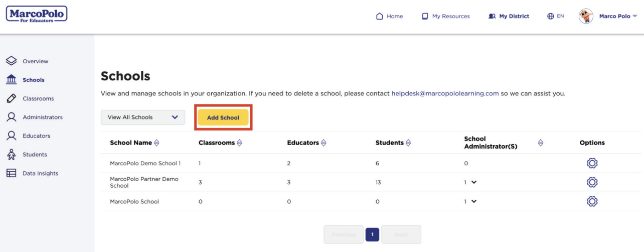Select Educators in the sidebar
Viewport: 644px width, 252px height.
[x=37, y=136]
